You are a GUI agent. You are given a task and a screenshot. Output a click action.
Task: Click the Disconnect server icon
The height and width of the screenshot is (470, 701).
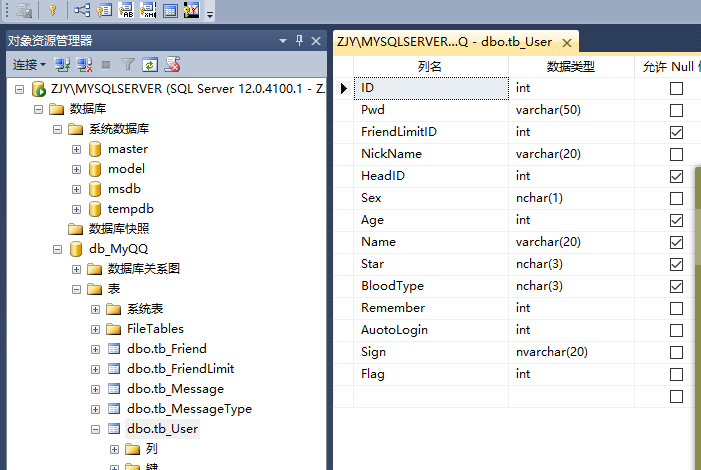84,65
